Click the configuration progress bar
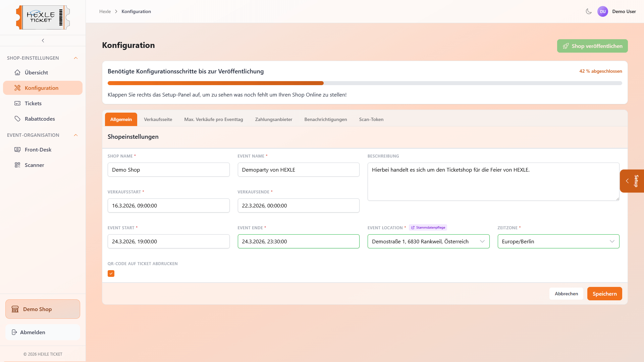The height and width of the screenshot is (362, 644). click(x=365, y=83)
